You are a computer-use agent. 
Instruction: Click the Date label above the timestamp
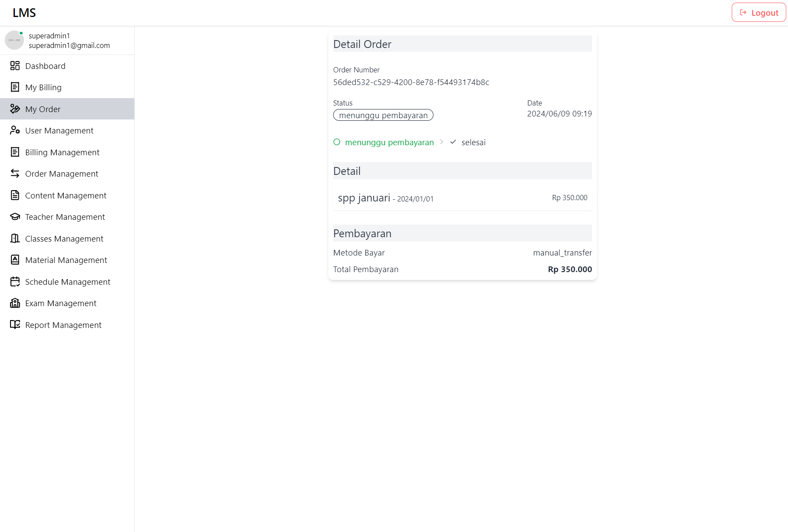(535, 103)
